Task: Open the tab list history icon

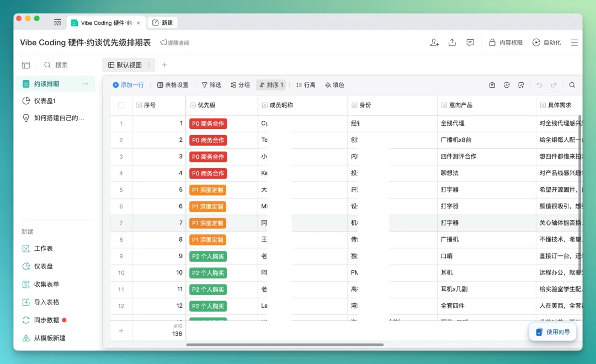Action: [57, 23]
